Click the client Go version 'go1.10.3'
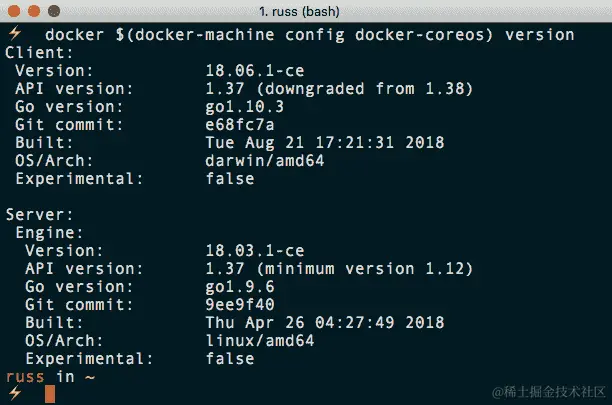 coord(245,107)
